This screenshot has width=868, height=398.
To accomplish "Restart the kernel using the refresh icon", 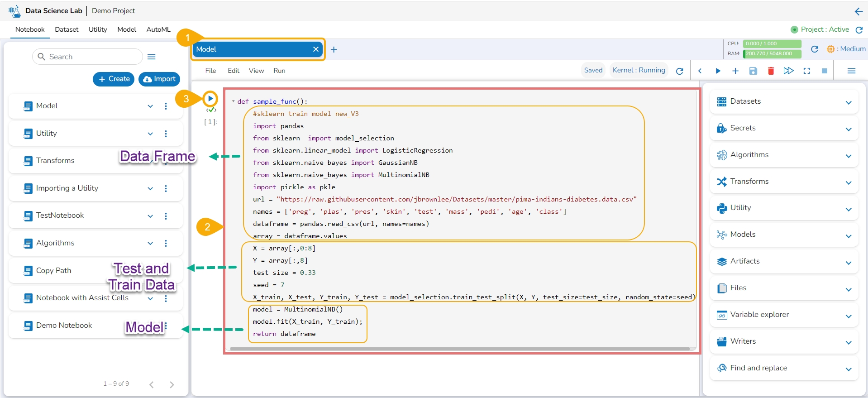I will click(679, 71).
